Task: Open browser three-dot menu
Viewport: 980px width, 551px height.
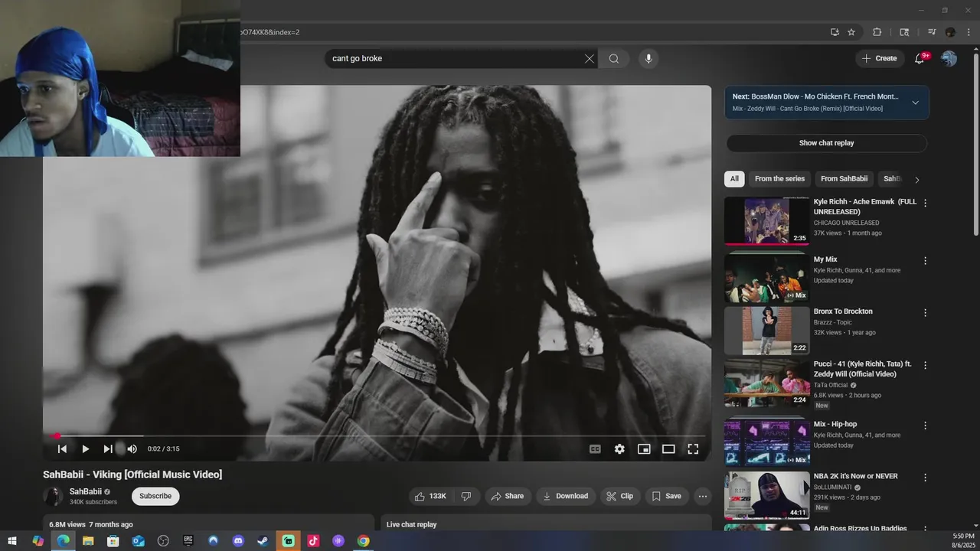Action: pyautogui.click(x=969, y=32)
